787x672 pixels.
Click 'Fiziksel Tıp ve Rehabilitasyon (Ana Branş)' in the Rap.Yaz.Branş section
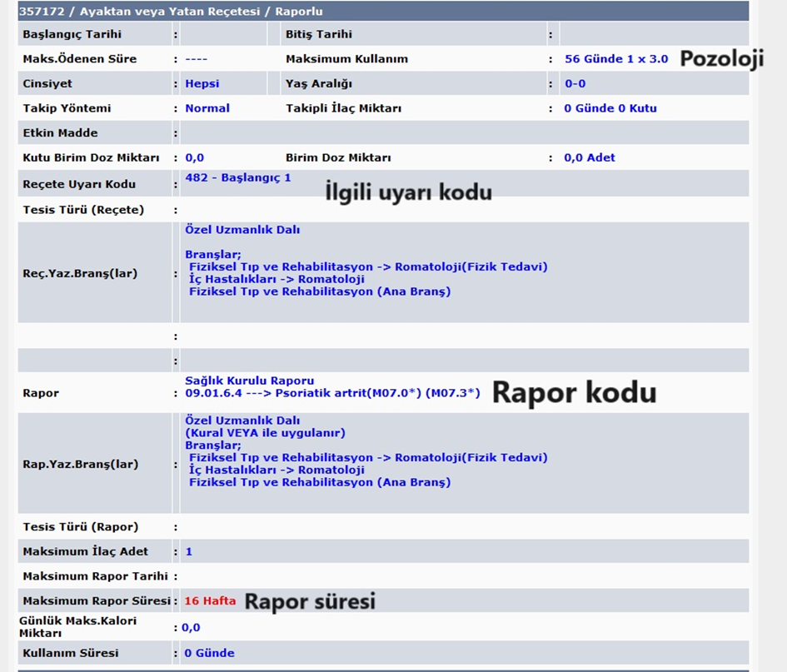320,482
